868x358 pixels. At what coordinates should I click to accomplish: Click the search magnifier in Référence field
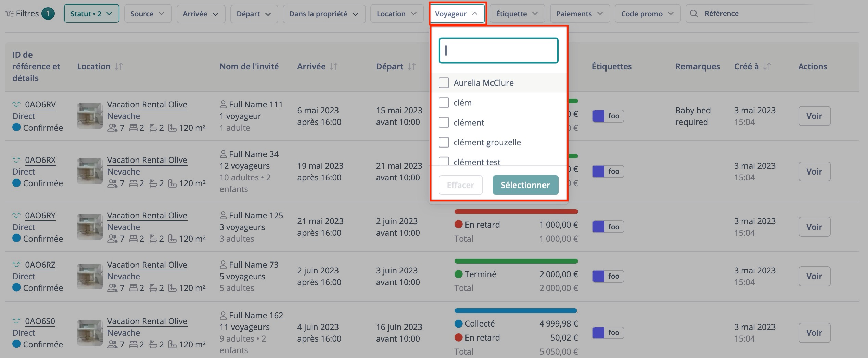[x=693, y=14]
